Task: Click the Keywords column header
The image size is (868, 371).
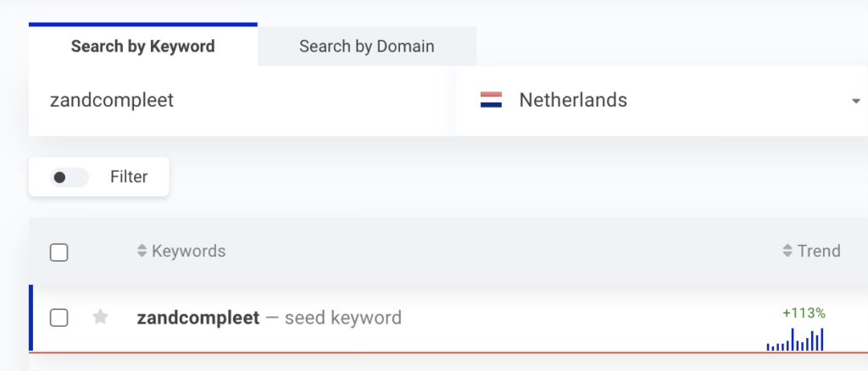Action: click(188, 251)
